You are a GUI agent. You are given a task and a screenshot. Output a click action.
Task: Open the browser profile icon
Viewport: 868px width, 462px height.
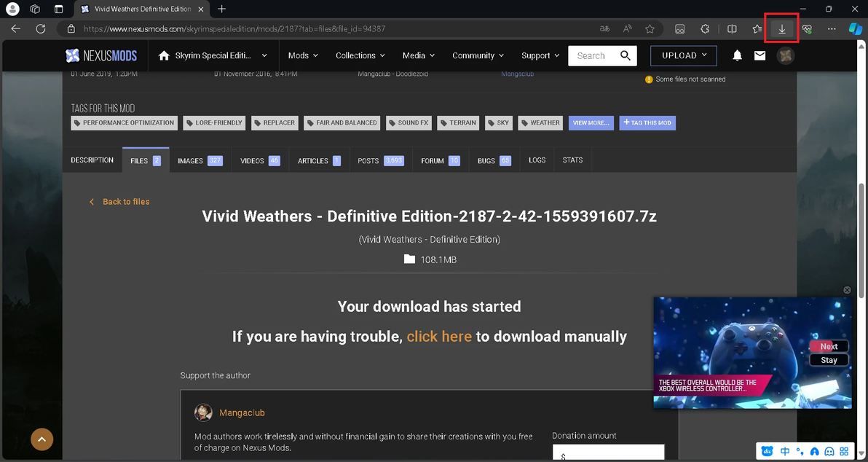pyautogui.click(x=12, y=9)
